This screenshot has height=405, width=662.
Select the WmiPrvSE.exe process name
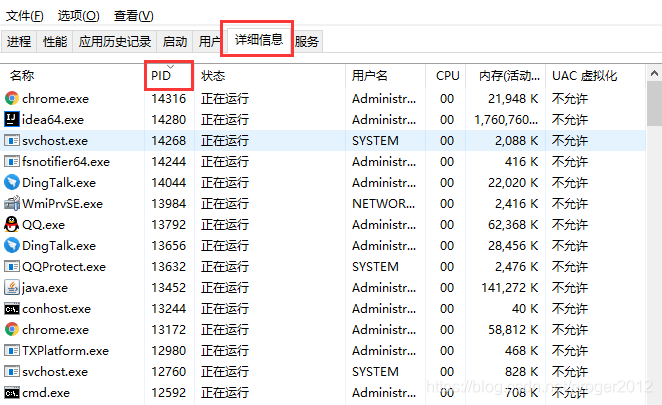click(62, 204)
